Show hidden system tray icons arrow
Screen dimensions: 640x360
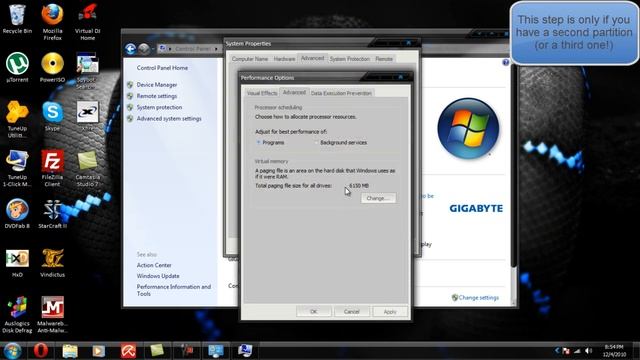[556, 351]
